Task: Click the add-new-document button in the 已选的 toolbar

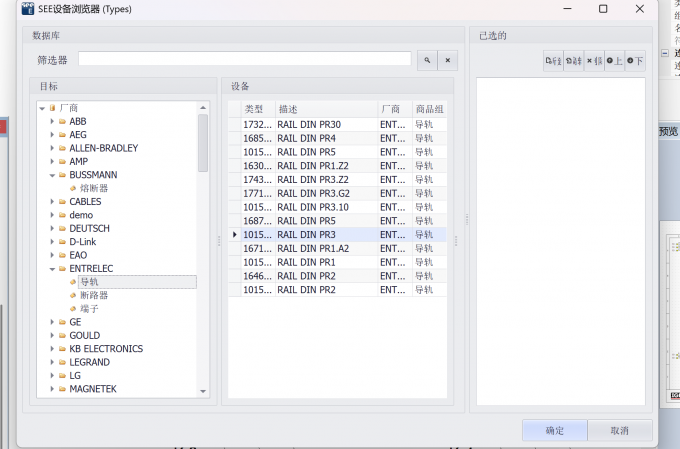Action: pyautogui.click(x=553, y=61)
